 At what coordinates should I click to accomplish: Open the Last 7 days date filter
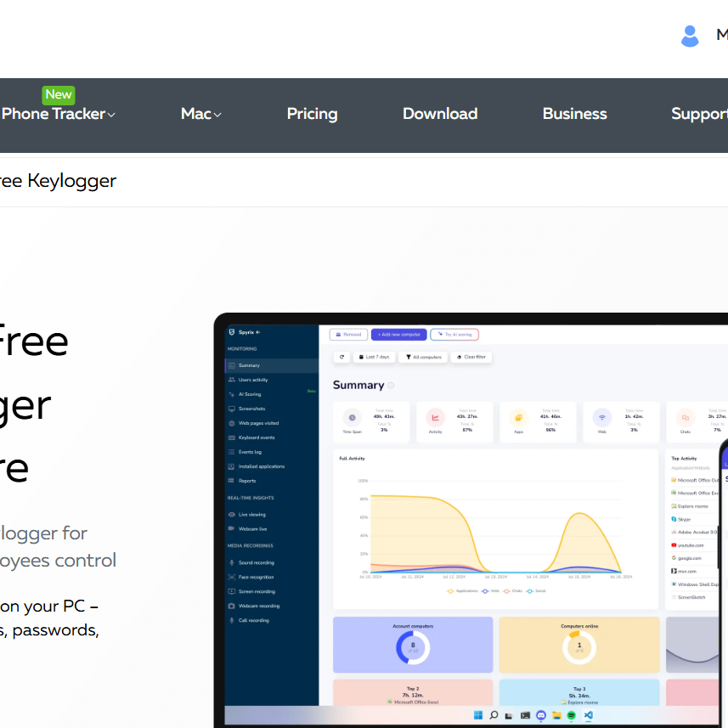click(x=375, y=357)
